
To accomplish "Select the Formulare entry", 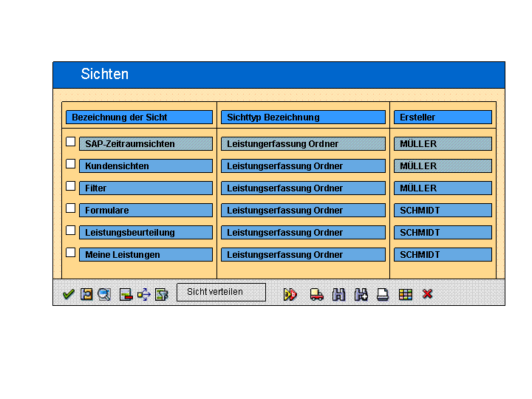I will point(146,210).
